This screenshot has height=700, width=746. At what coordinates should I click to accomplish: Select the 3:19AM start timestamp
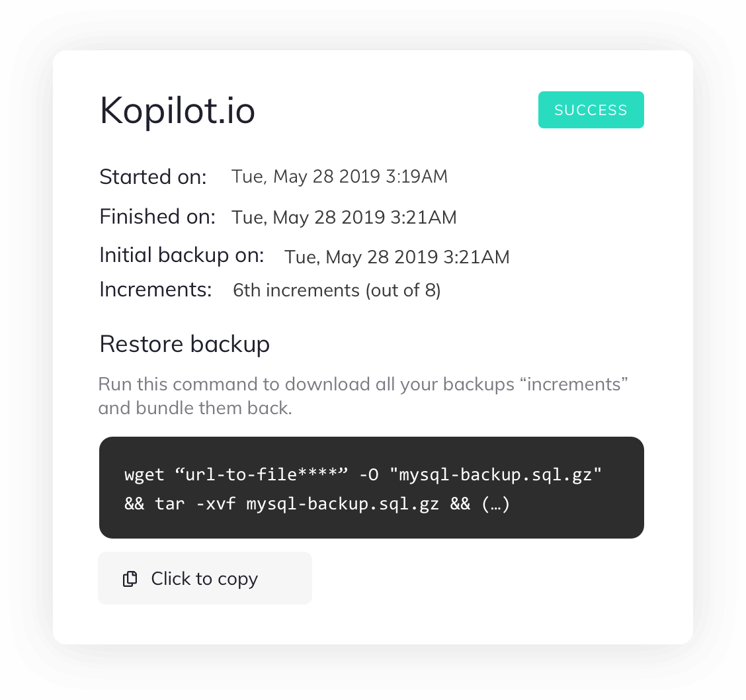339,177
